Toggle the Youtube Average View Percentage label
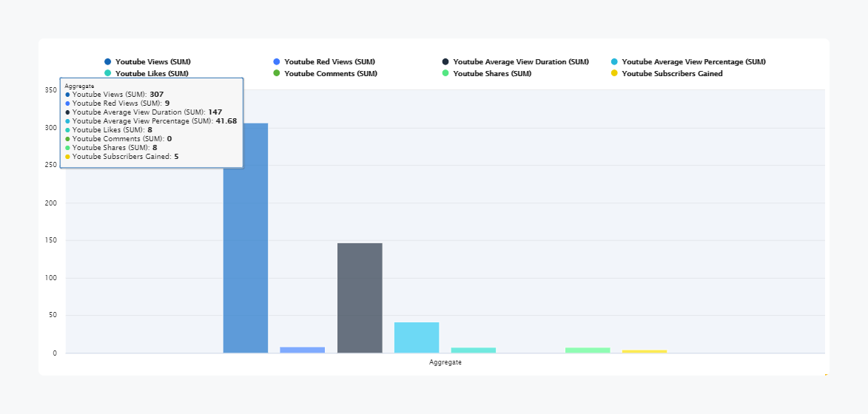The width and height of the screenshot is (868, 414). click(x=693, y=62)
